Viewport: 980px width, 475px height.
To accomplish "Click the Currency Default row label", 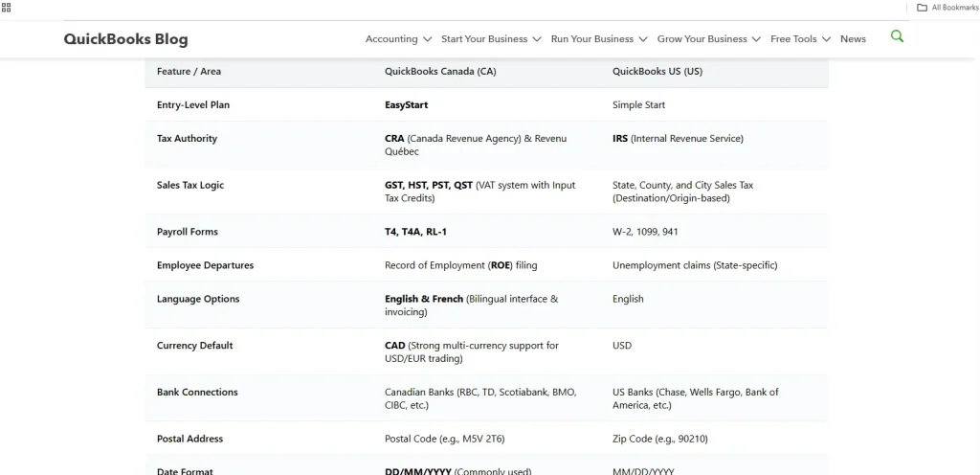I will [194, 346].
